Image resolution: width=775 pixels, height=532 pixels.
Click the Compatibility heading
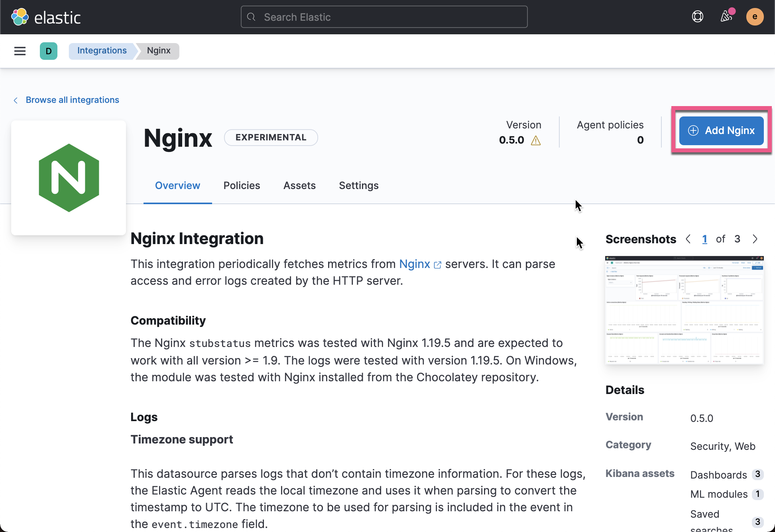[168, 321]
